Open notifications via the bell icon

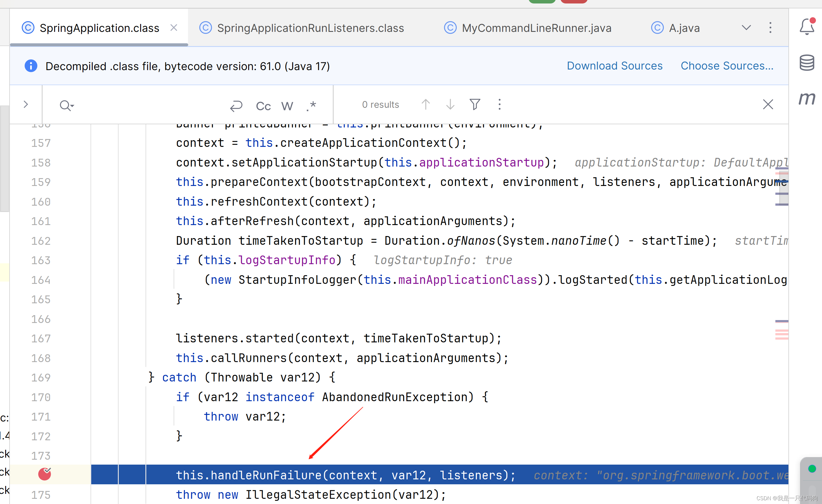coord(807,27)
